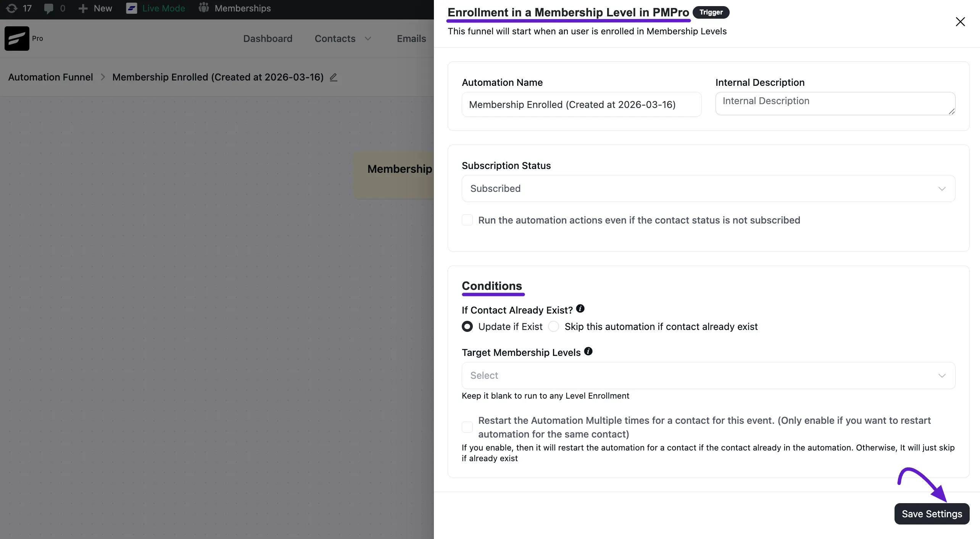
Task: Click the updates refresh icon in admin bar
Action: [12, 8]
